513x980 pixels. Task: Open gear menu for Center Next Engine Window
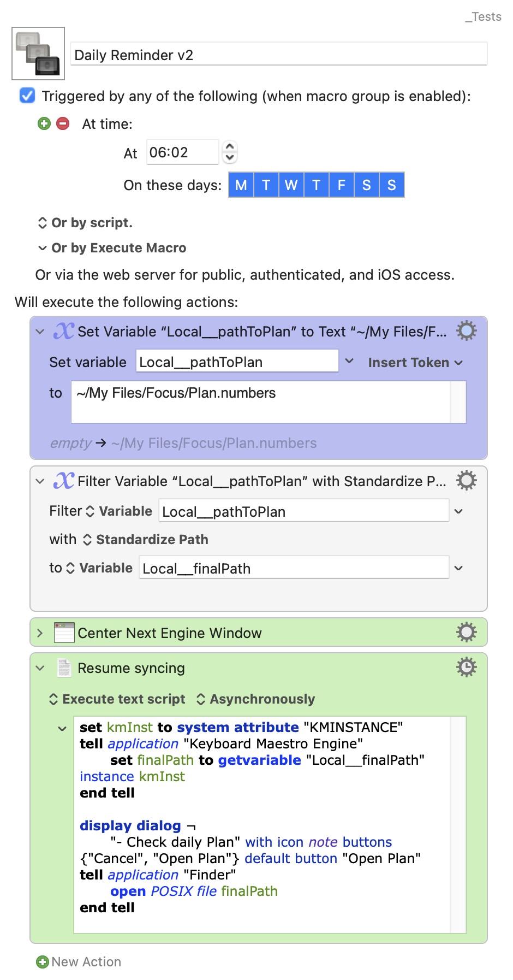pyautogui.click(x=466, y=633)
